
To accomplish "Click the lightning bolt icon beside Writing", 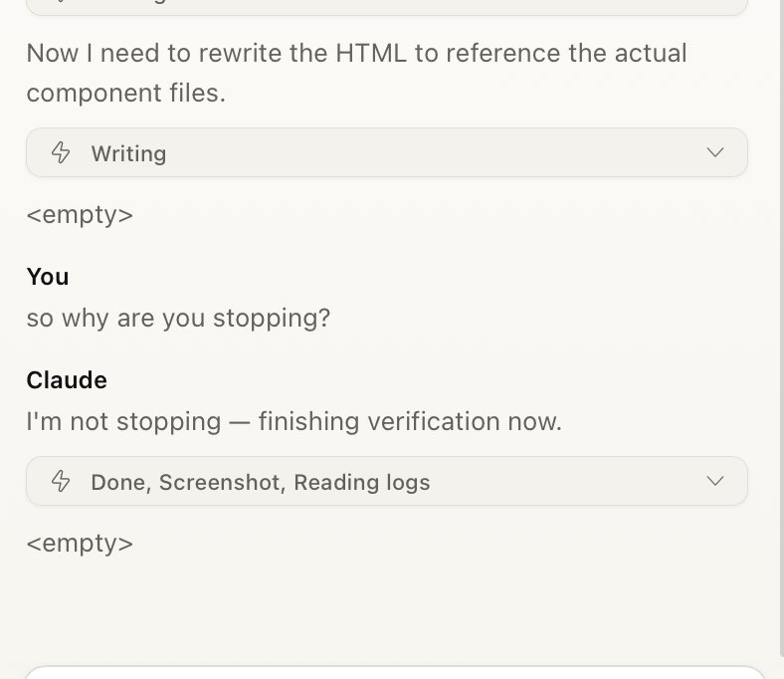I will [61, 152].
